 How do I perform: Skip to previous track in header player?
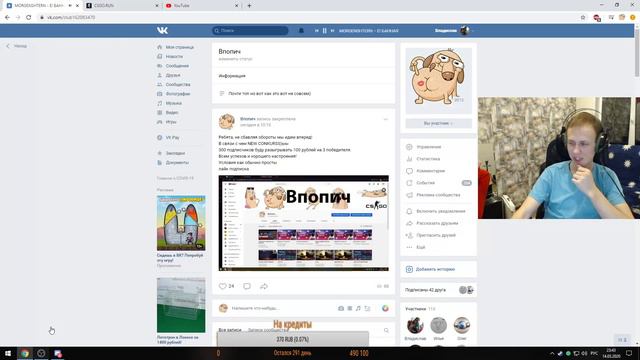(317, 31)
